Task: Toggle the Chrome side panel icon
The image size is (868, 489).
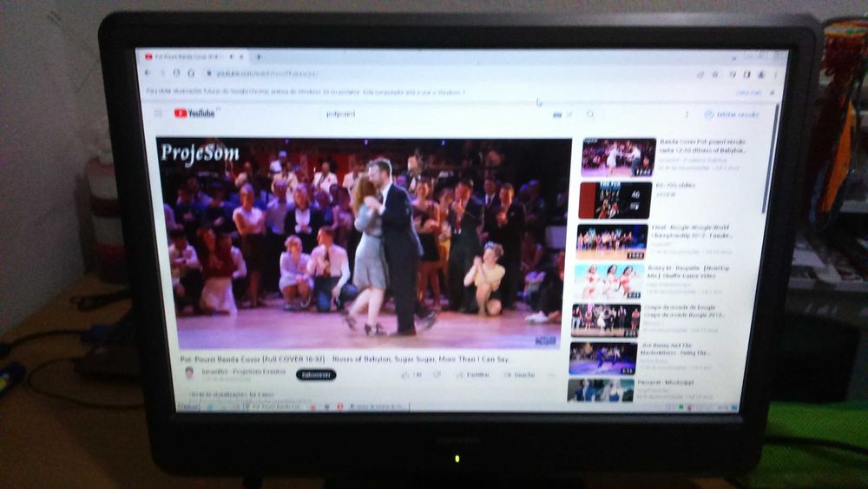Action: [x=746, y=74]
